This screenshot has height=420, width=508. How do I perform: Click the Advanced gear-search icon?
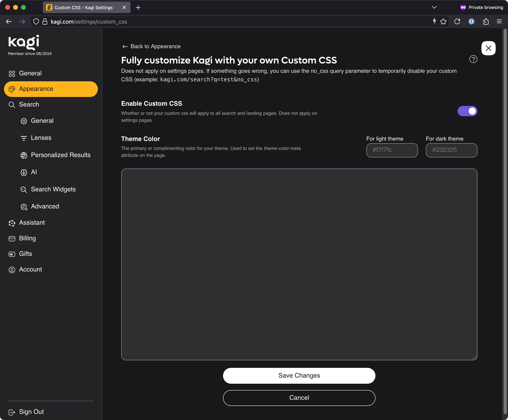24,207
